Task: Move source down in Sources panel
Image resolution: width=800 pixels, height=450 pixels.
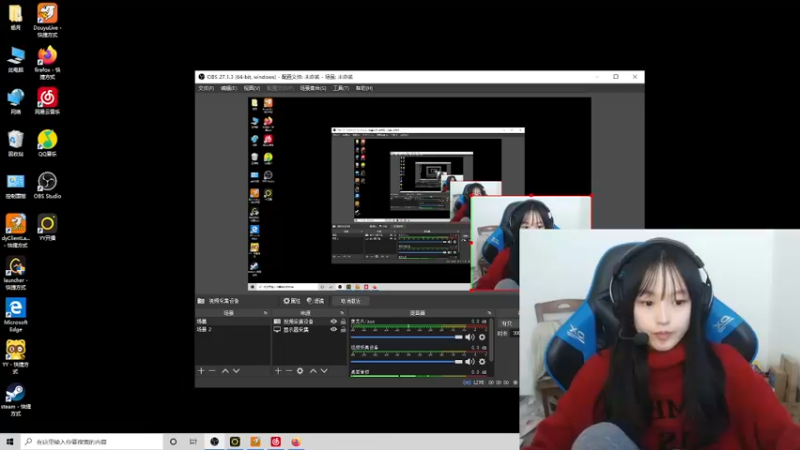Action: click(x=324, y=371)
